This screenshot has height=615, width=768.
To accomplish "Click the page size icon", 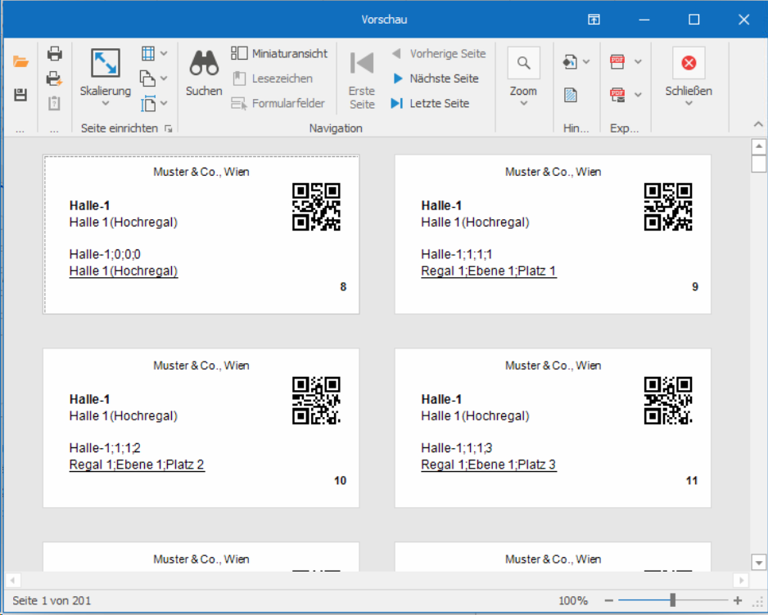I will tap(148, 103).
